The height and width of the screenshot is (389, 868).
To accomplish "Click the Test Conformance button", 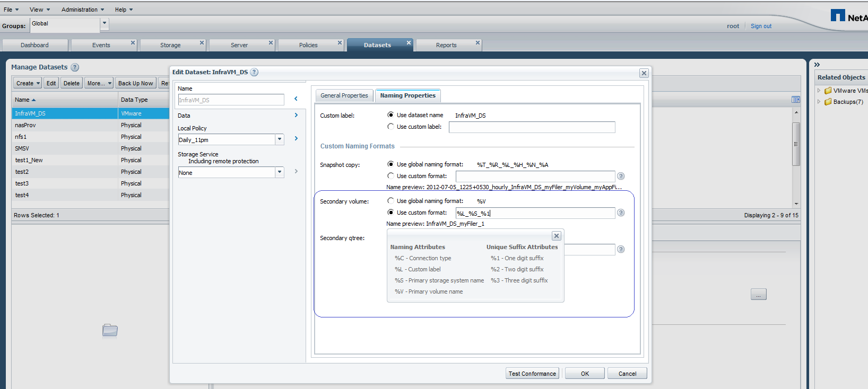I will (532, 374).
